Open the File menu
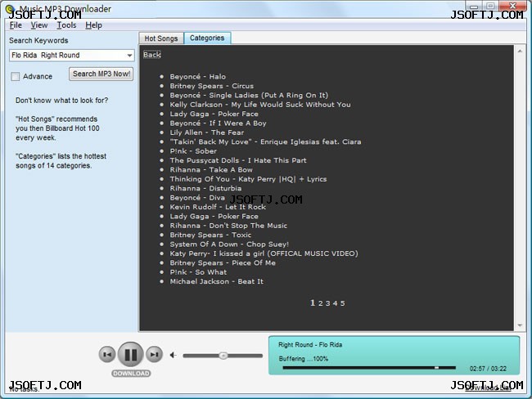The width and height of the screenshot is (532, 399). coord(16,25)
